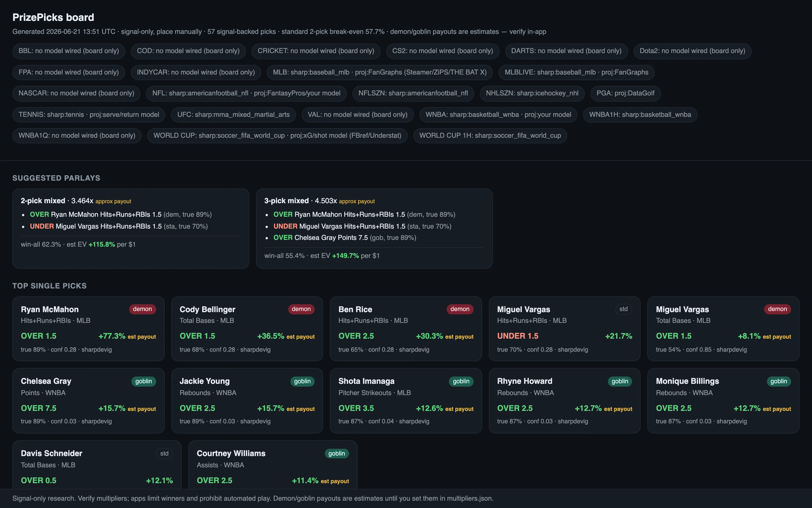This screenshot has width=812, height=508.
Task: Select the NASCAR no model wired chip
Action: (76, 93)
